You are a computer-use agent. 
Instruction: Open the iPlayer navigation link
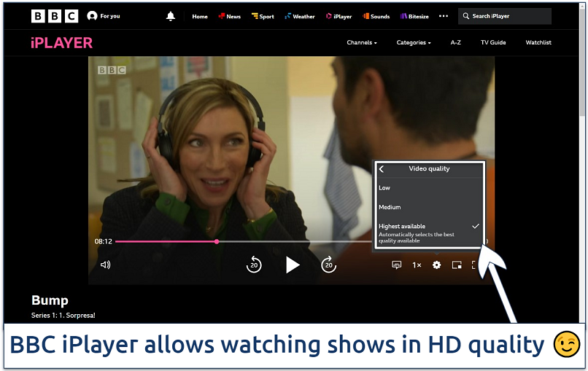(x=339, y=17)
